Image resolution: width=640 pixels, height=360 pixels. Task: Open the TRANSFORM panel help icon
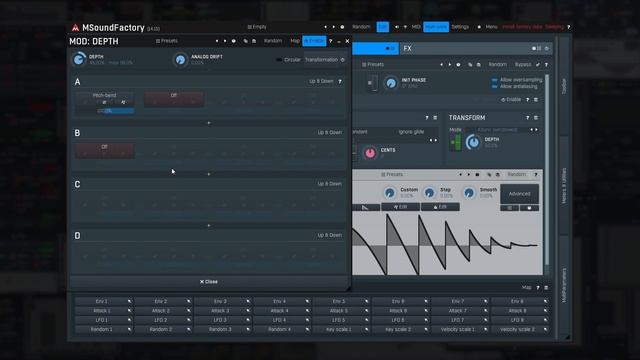pos(528,118)
